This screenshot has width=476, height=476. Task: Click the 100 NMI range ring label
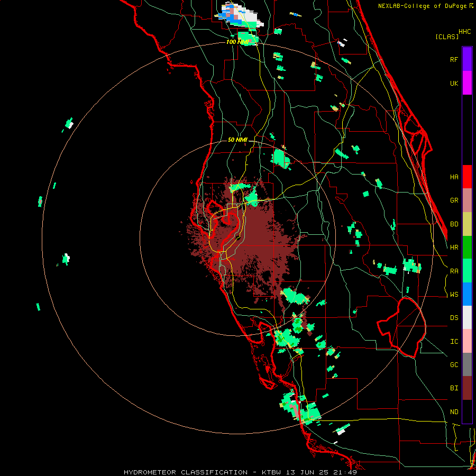click(237, 42)
